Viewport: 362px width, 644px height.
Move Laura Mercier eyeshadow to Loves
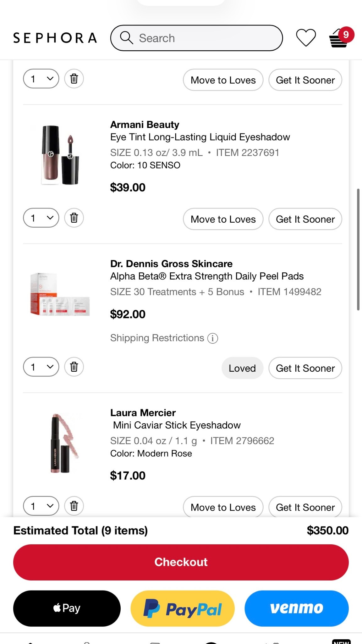tap(223, 507)
